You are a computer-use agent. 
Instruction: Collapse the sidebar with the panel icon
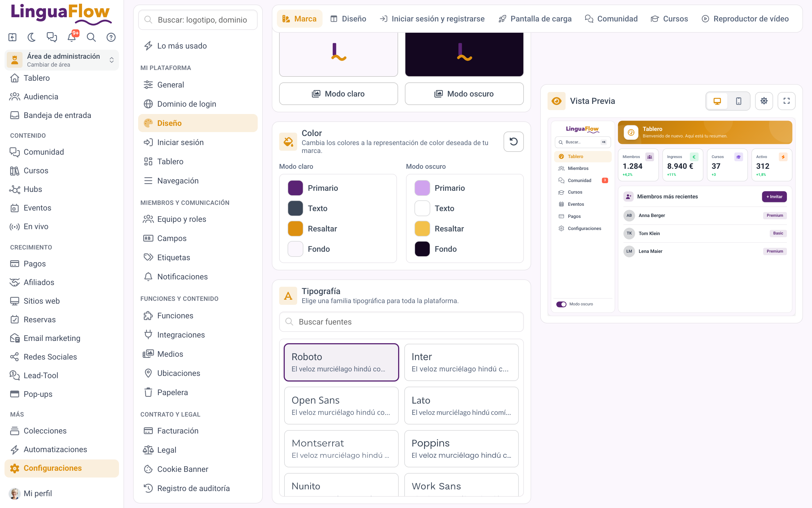[x=12, y=37]
